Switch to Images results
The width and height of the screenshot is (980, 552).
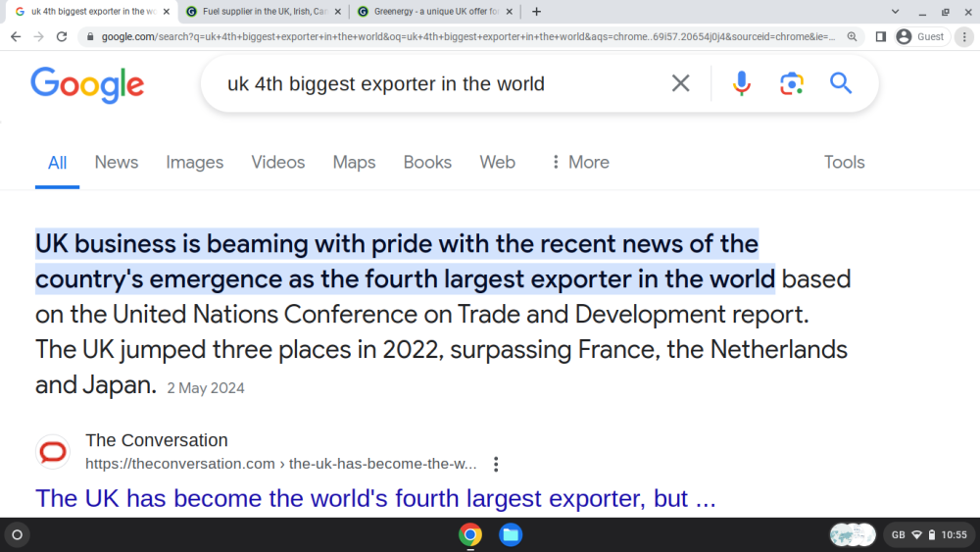click(x=194, y=163)
